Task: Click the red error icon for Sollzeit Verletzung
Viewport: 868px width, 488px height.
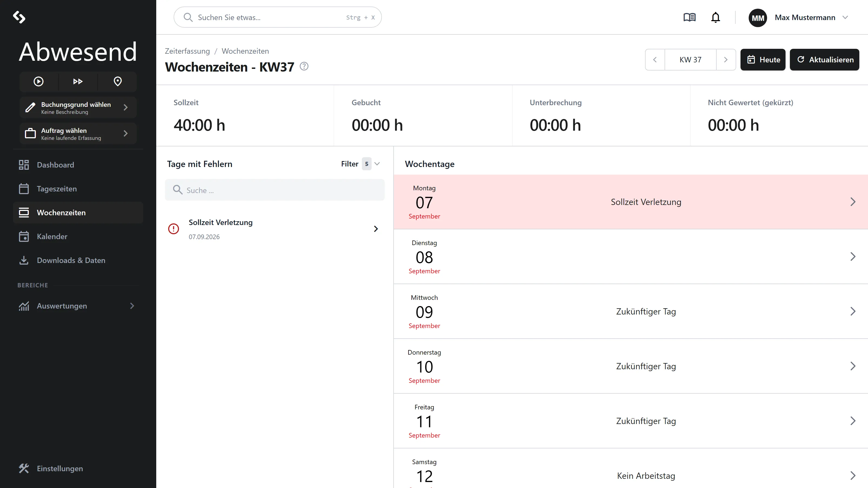Action: (x=174, y=229)
